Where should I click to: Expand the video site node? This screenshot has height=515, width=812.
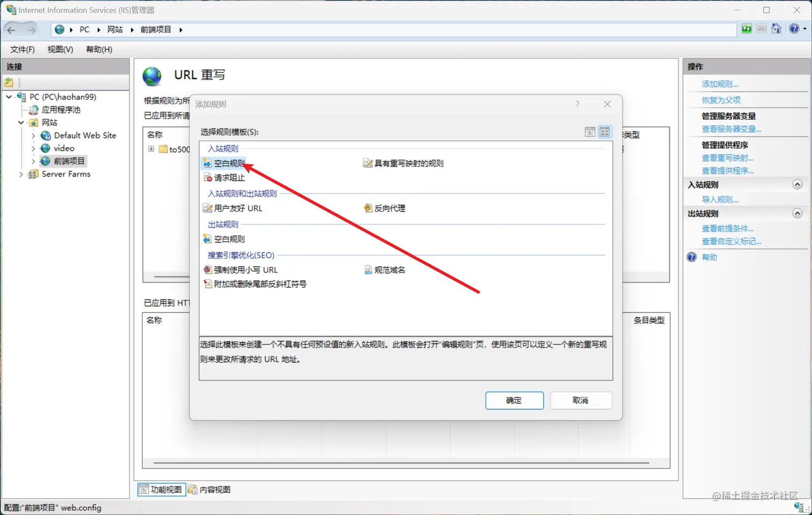click(x=33, y=148)
